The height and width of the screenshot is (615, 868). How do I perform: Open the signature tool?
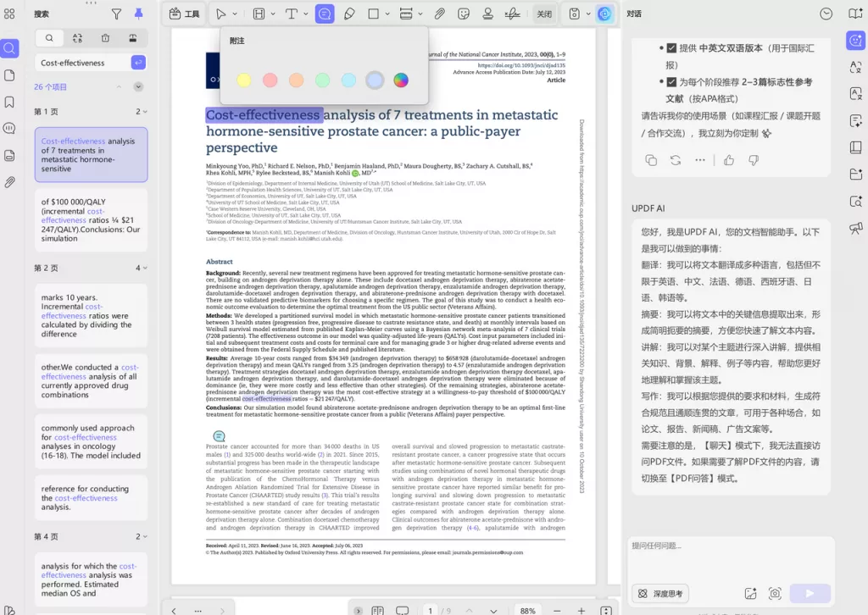click(511, 13)
